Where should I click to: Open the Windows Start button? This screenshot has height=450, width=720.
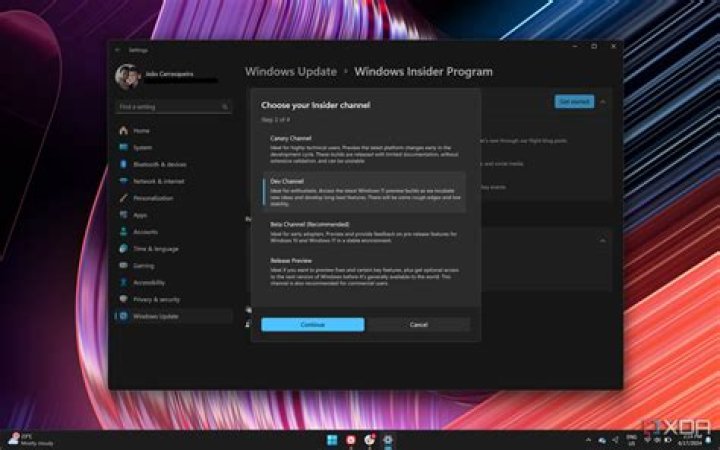coord(332,440)
